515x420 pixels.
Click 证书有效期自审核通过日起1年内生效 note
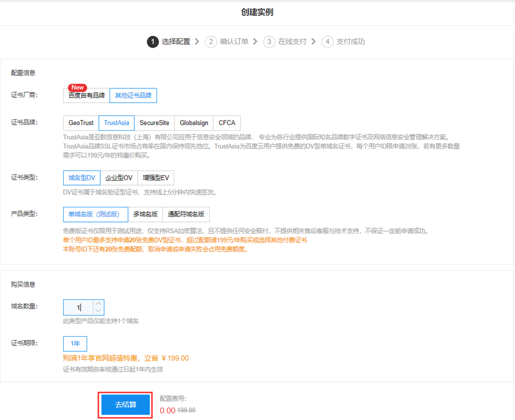tap(113, 370)
